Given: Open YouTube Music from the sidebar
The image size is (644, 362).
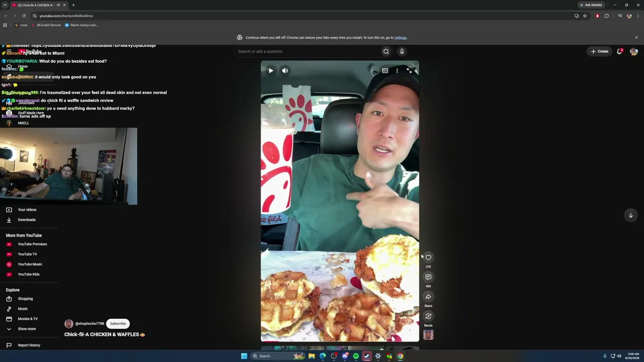Looking at the screenshot, I should point(29,264).
